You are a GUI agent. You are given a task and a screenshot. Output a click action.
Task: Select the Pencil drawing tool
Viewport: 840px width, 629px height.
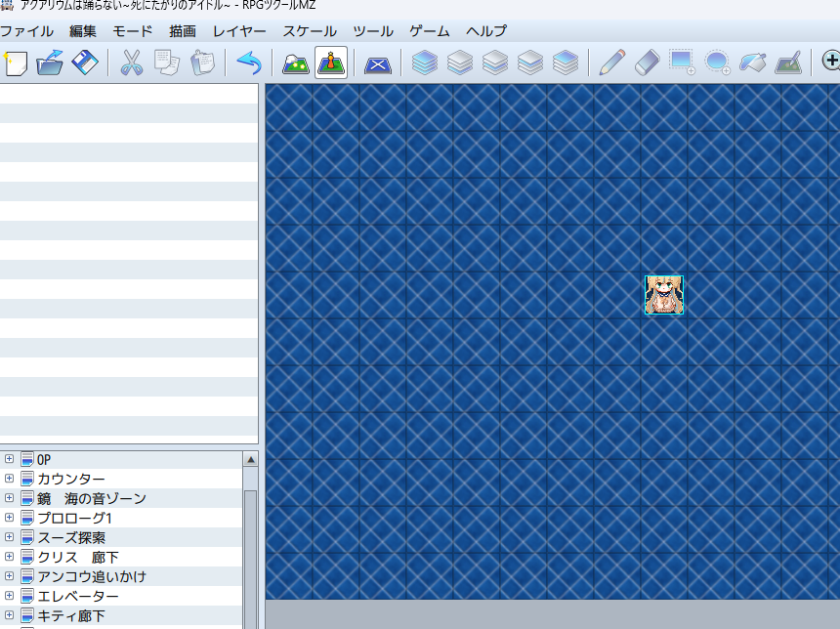click(611, 63)
